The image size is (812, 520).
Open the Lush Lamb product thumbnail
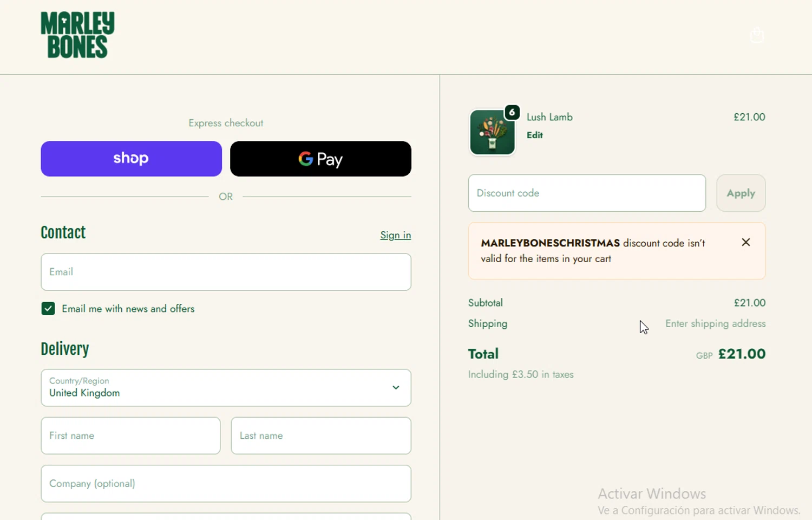pyautogui.click(x=492, y=132)
